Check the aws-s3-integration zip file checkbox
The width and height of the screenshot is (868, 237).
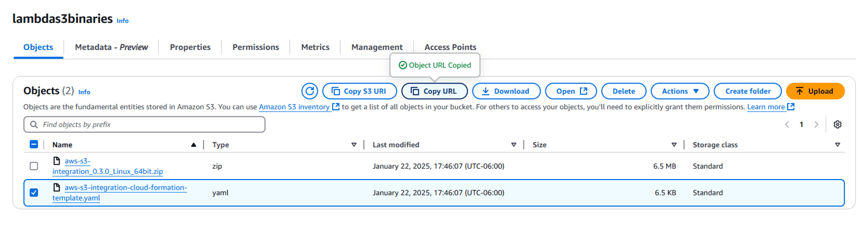(x=34, y=166)
